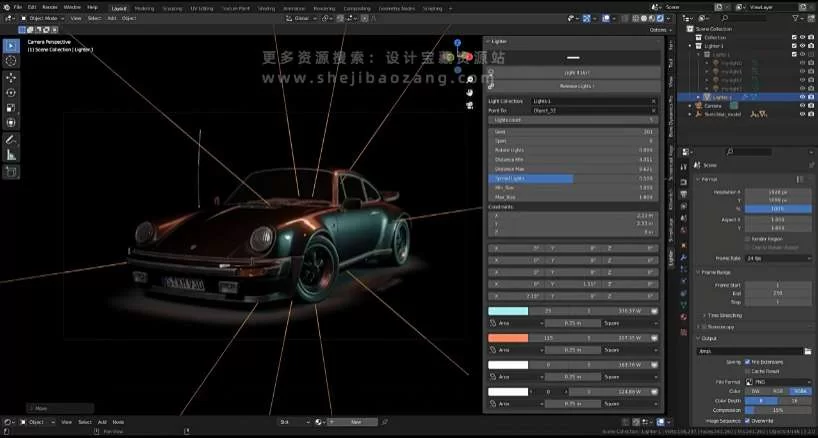Select the RGBA color mode button

pyautogui.click(x=799, y=391)
